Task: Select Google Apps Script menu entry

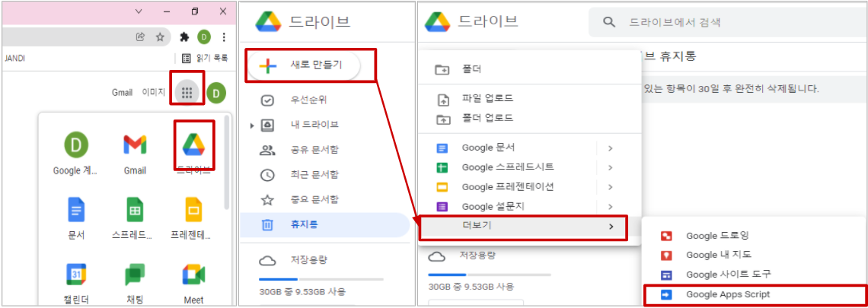Action: pyautogui.click(x=727, y=294)
